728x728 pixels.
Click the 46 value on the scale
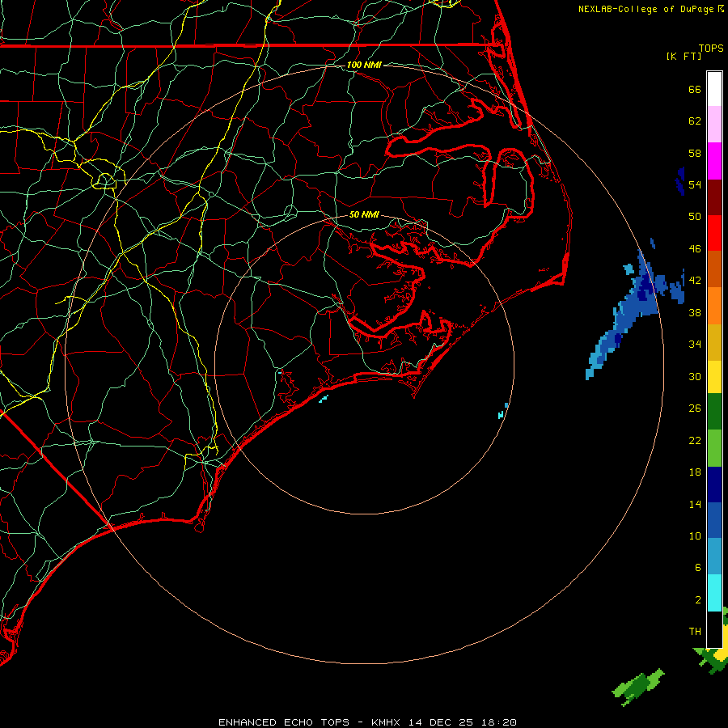coord(695,249)
